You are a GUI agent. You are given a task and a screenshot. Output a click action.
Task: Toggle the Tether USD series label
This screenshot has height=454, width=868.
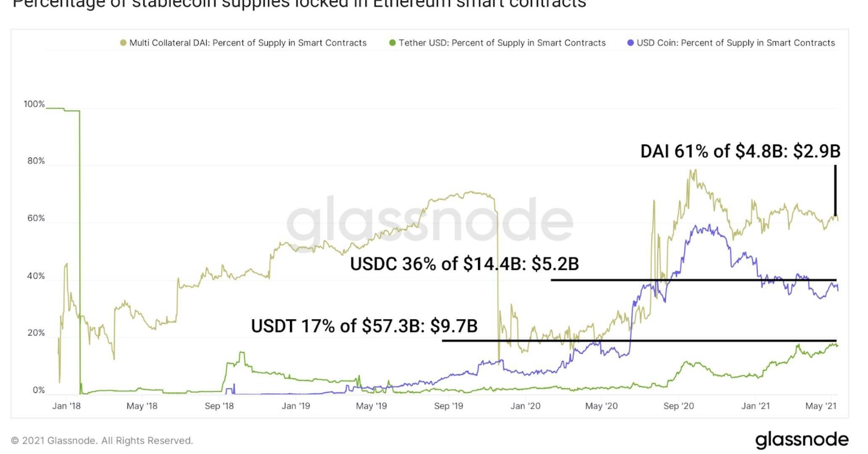(502, 43)
